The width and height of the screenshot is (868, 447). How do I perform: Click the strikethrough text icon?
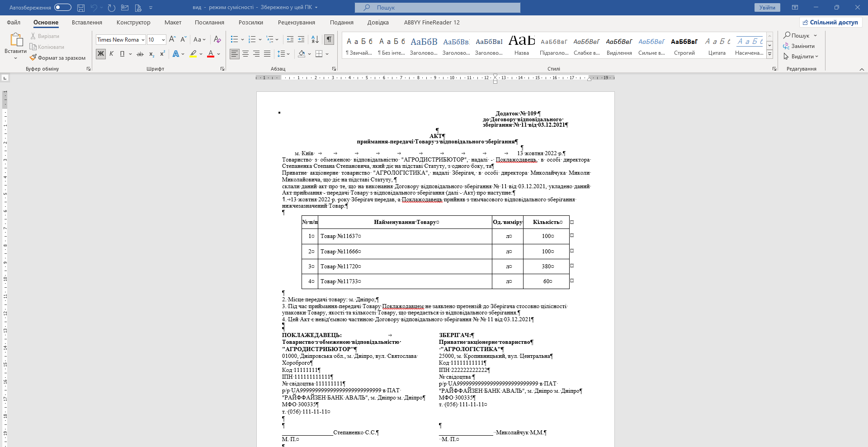pos(140,54)
